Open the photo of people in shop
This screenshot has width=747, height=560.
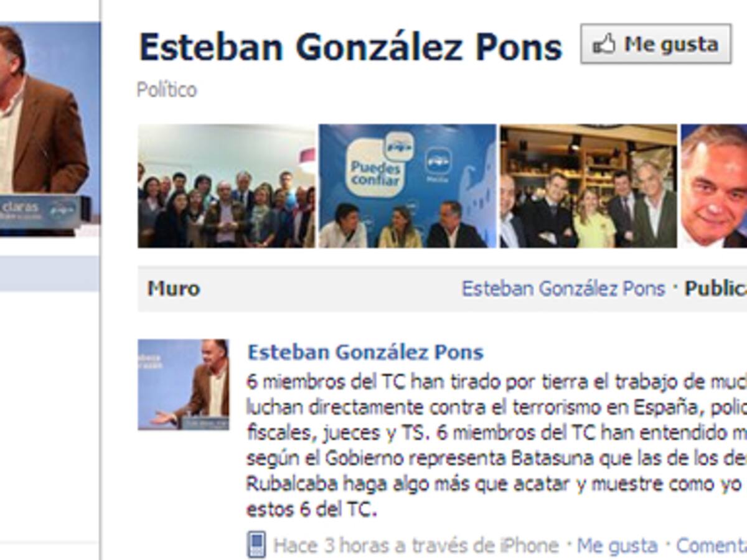tap(588, 186)
